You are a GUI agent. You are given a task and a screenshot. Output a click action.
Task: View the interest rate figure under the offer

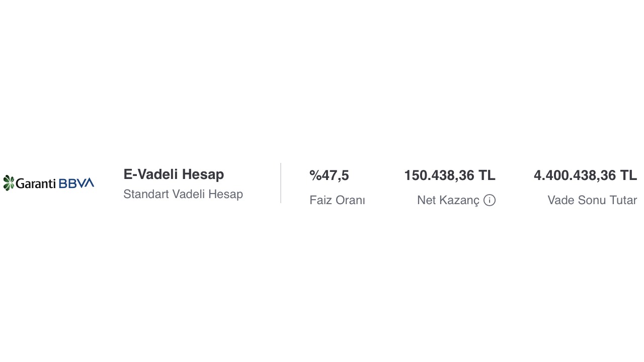[329, 175]
